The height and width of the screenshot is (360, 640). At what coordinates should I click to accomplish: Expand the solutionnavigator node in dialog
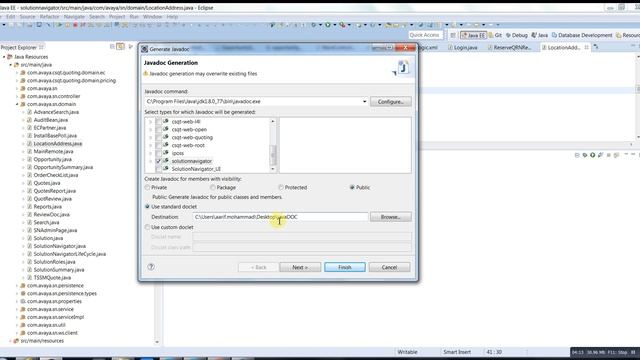click(x=150, y=161)
